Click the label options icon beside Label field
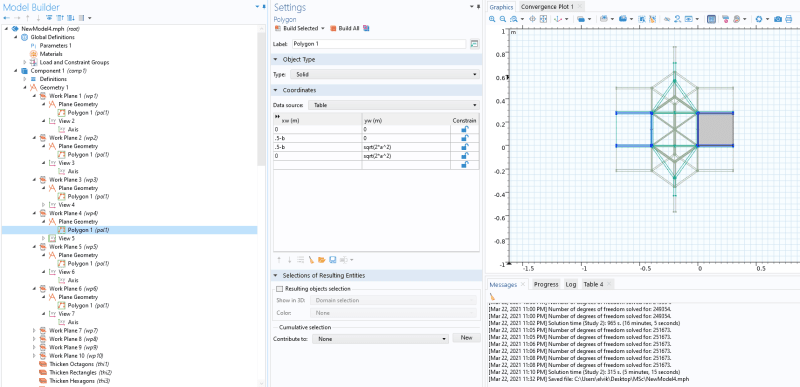 474,44
